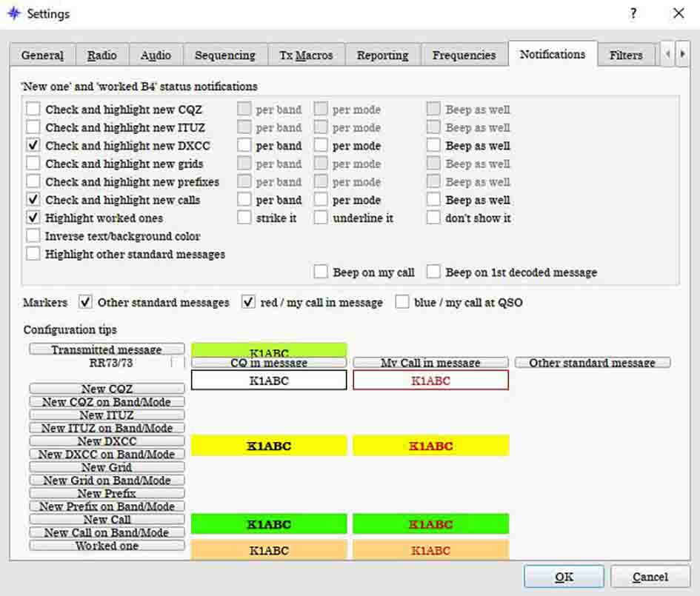This screenshot has height=596, width=700.
Task: Uncheck Check and highlight new DXCC
Action: tap(33, 146)
